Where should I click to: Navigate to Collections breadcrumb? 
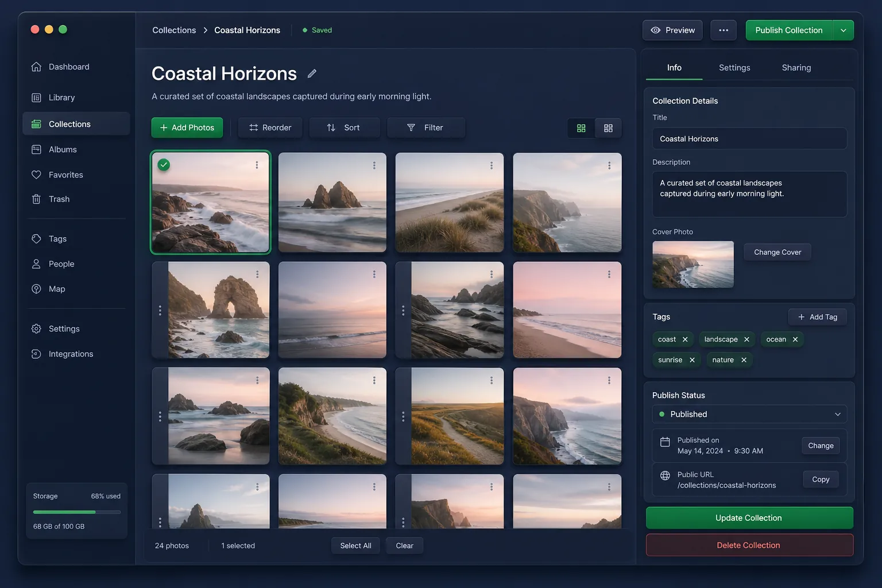click(174, 30)
